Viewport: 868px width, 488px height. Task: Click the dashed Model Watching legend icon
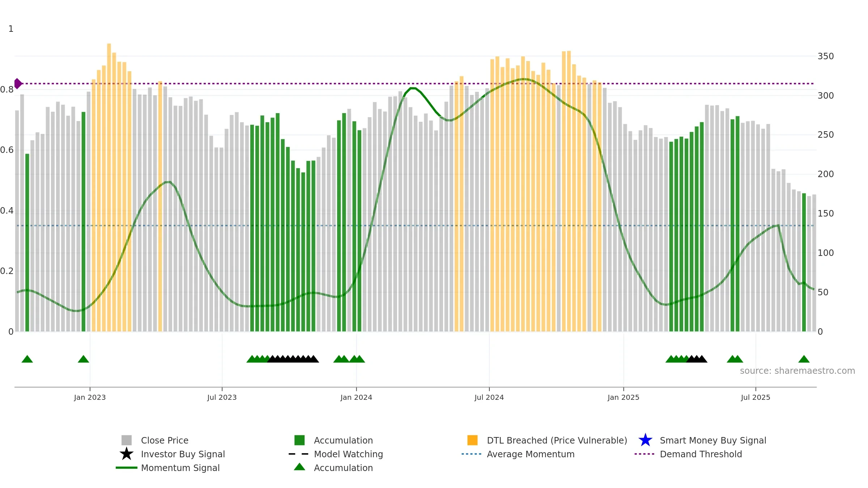(299, 454)
